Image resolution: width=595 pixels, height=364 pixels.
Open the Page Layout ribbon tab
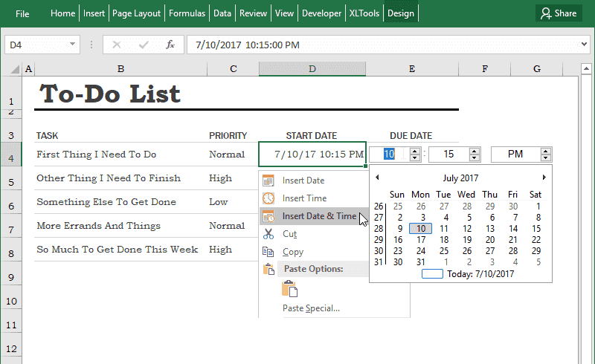(x=136, y=13)
